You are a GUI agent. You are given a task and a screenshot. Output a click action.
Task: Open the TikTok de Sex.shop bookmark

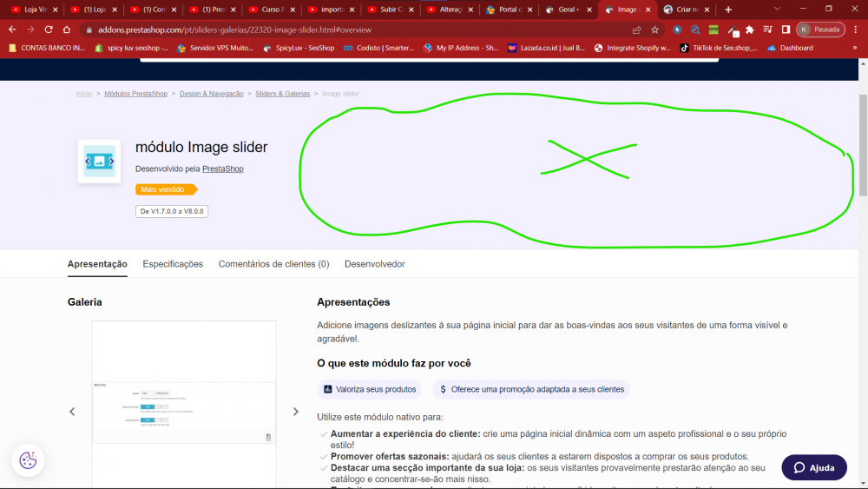(719, 48)
